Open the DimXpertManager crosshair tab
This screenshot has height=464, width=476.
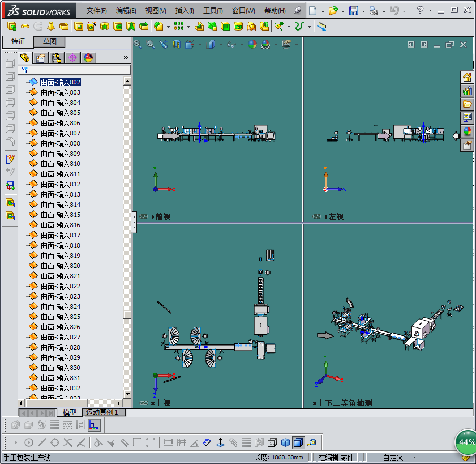pos(72,58)
